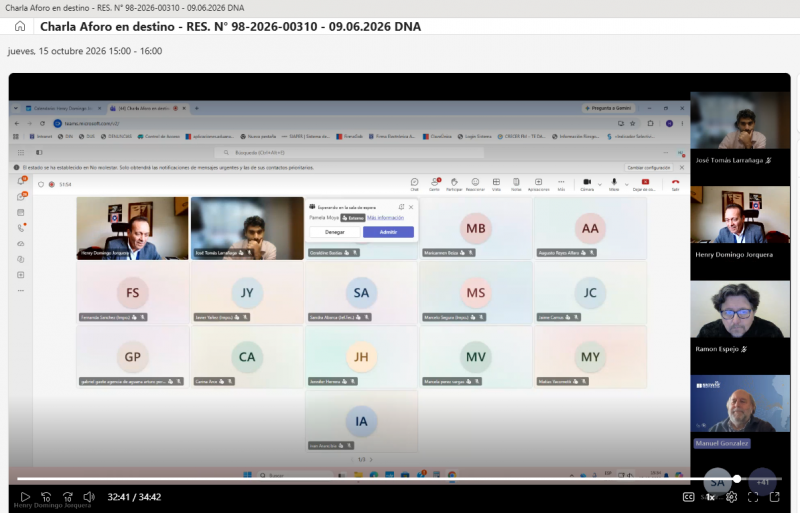Open the Teams calendar icon in left sidebar
Viewport: 800px width, 513px height.
[x=21, y=212]
